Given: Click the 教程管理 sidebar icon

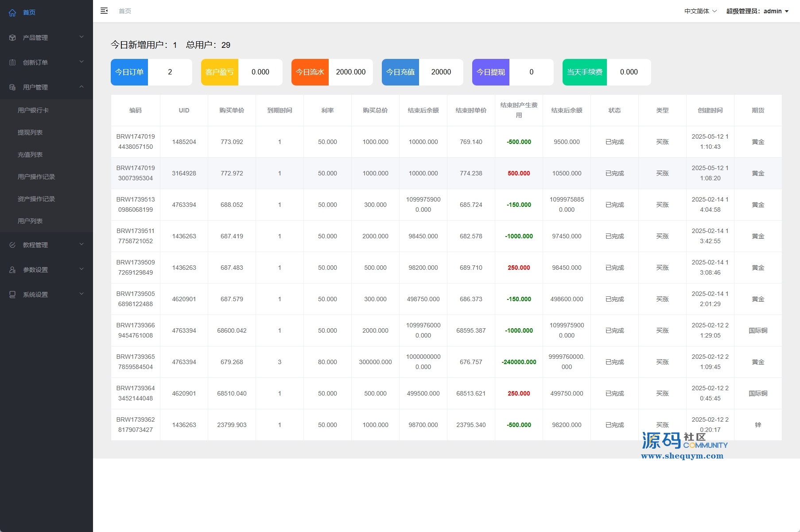Looking at the screenshot, I should 12,245.
